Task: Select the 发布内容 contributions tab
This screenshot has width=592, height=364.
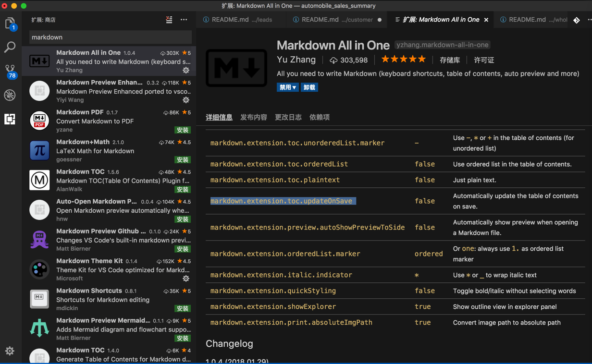Action: click(254, 117)
